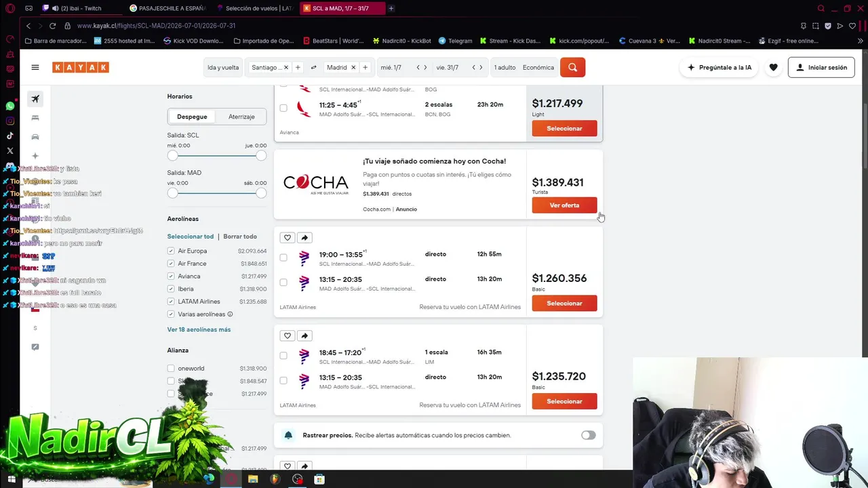This screenshot has height=488, width=868.
Task: Switch to Selección de vuelos LATAM tab
Action: 256,8
